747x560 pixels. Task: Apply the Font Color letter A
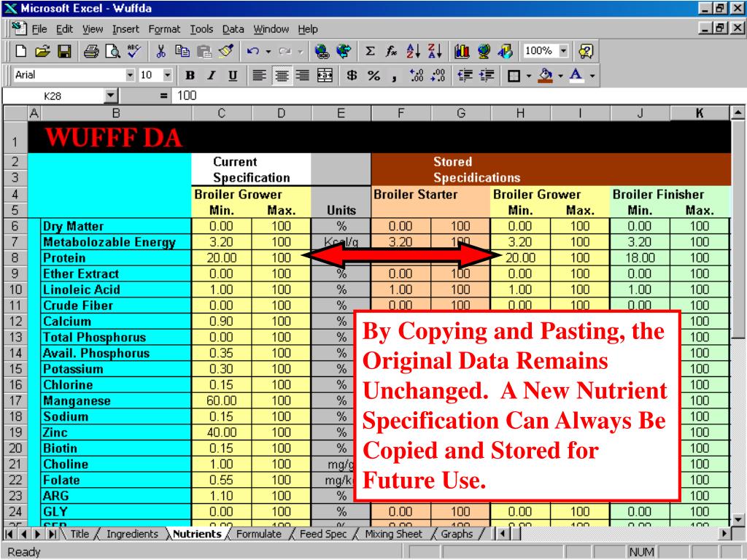click(576, 75)
